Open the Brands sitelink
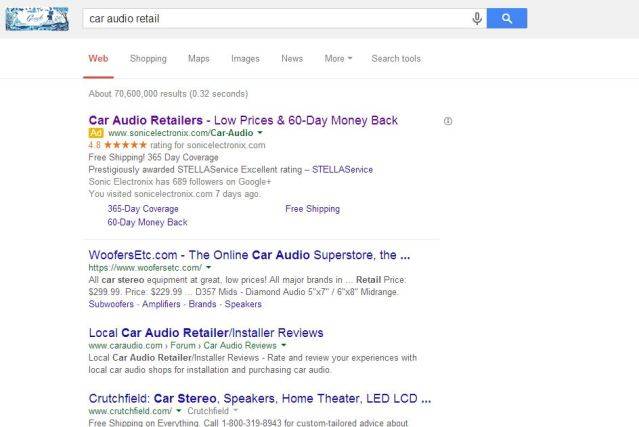This screenshot has width=639, height=427. pos(202,304)
